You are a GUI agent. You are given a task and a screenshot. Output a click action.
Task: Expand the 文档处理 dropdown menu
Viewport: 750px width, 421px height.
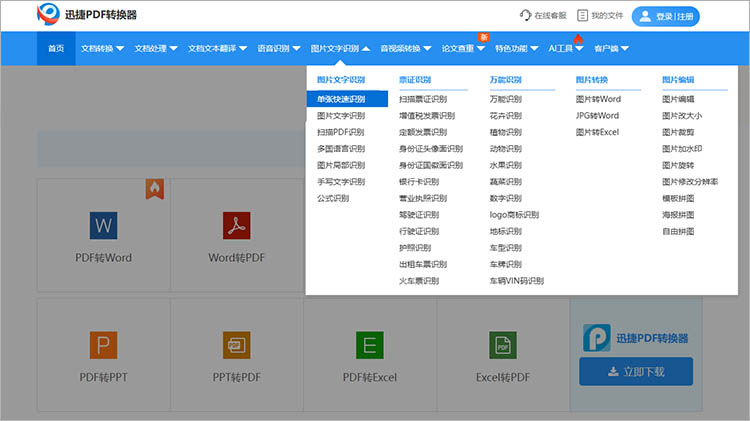(x=156, y=48)
